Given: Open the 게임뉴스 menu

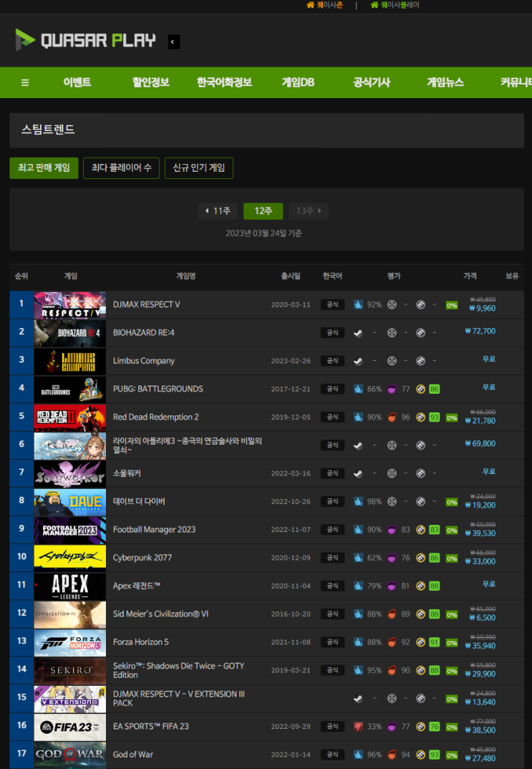Looking at the screenshot, I should tap(445, 82).
